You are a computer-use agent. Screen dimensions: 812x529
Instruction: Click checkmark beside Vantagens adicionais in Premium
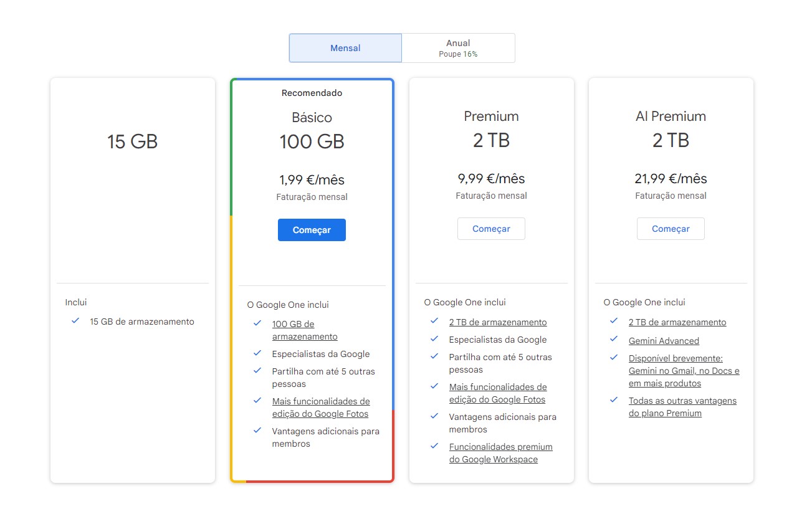pos(434,416)
